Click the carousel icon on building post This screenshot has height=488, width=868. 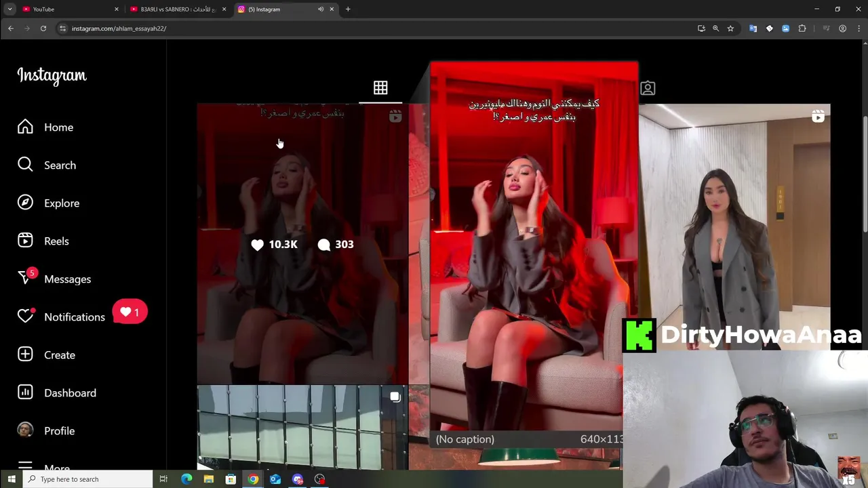pos(395,397)
